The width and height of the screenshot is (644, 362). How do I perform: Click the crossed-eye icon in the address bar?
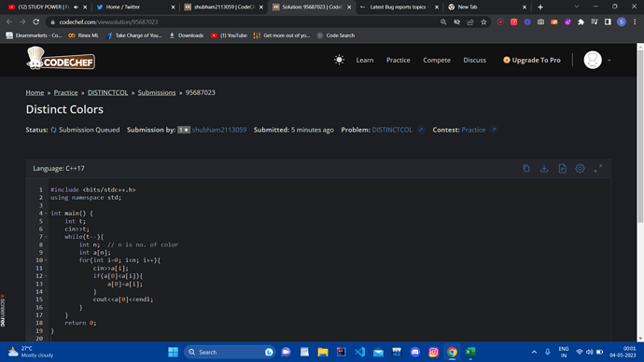[x=456, y=21]
